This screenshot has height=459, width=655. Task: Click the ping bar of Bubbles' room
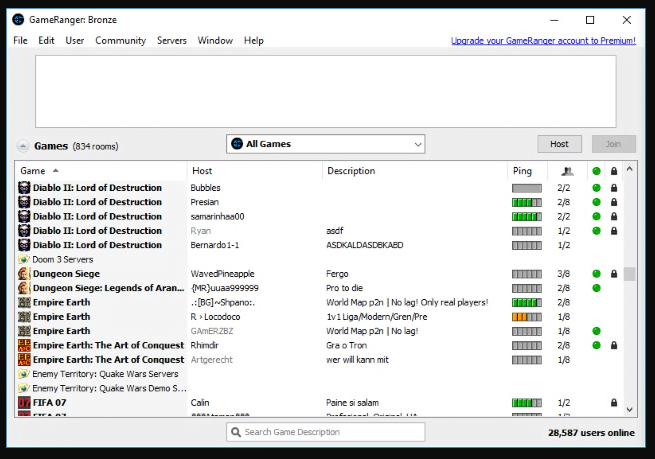(x=526, y=188)
